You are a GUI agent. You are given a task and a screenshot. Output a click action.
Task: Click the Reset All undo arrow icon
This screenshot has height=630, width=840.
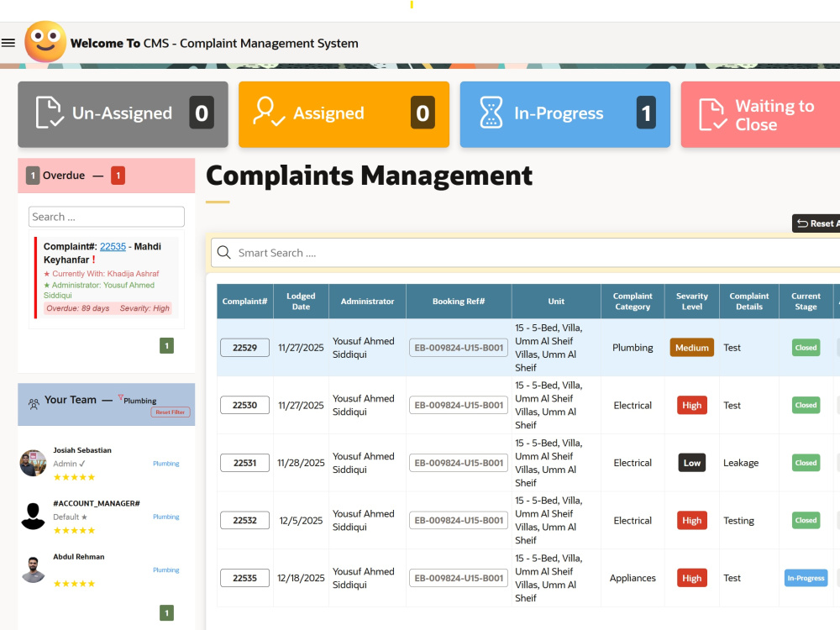802,223
